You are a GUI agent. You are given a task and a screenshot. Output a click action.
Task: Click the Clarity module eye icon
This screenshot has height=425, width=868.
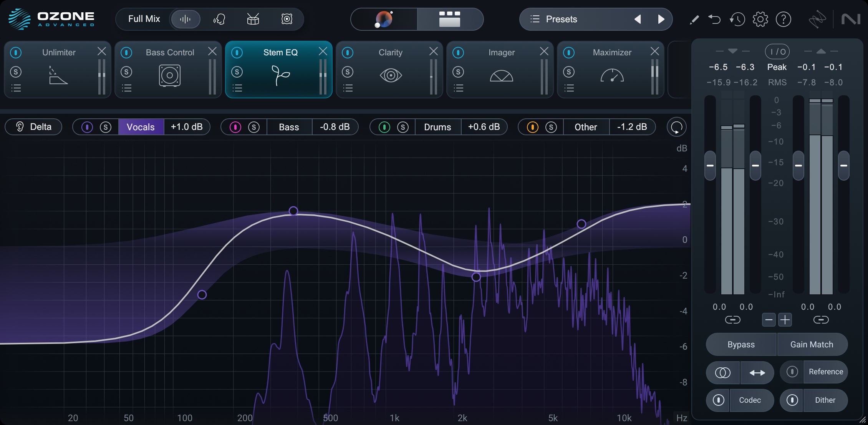coord(391,75)
